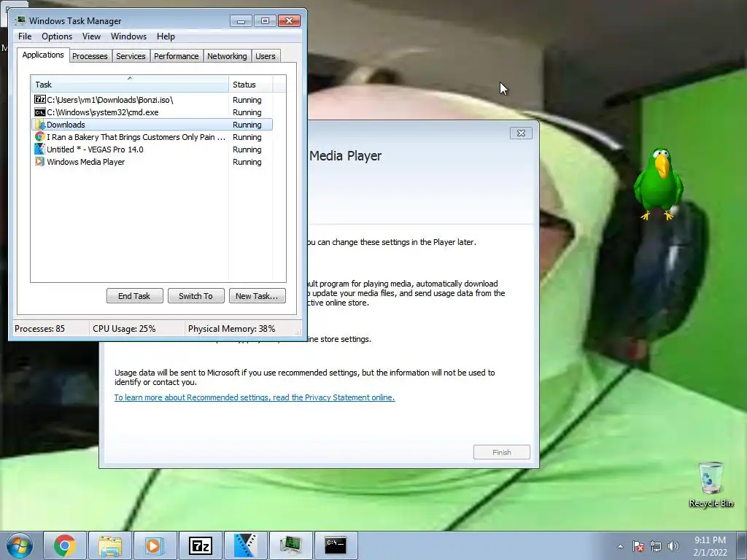Open the Recycle Bin desktop icon
The width and height of the screenshot is (747, 560).
tap(711, 484)
